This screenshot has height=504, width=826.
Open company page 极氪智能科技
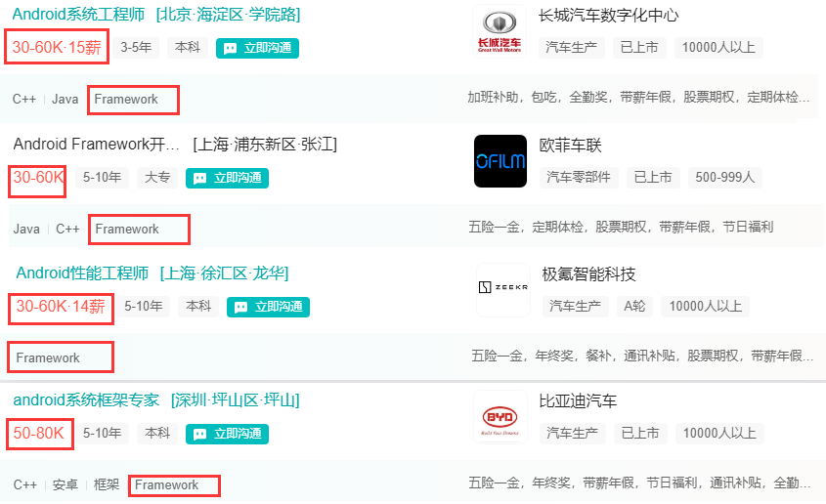click(x=588, y=274)
